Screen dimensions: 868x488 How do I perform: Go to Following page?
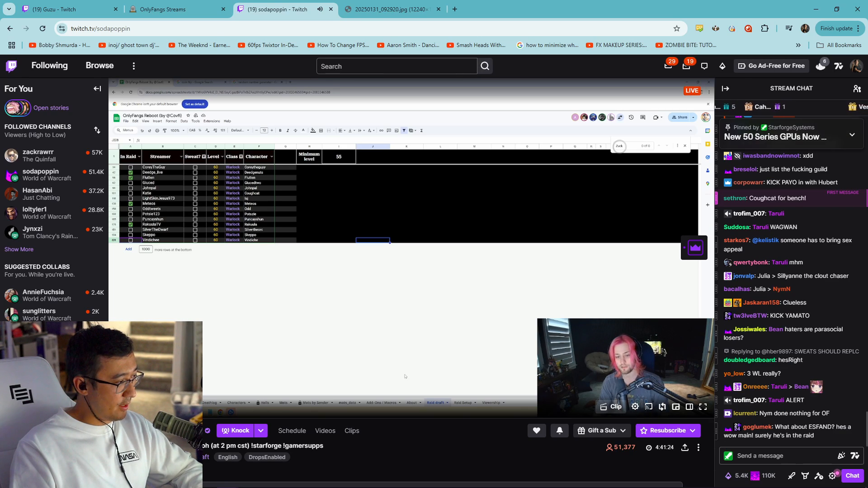49,66
